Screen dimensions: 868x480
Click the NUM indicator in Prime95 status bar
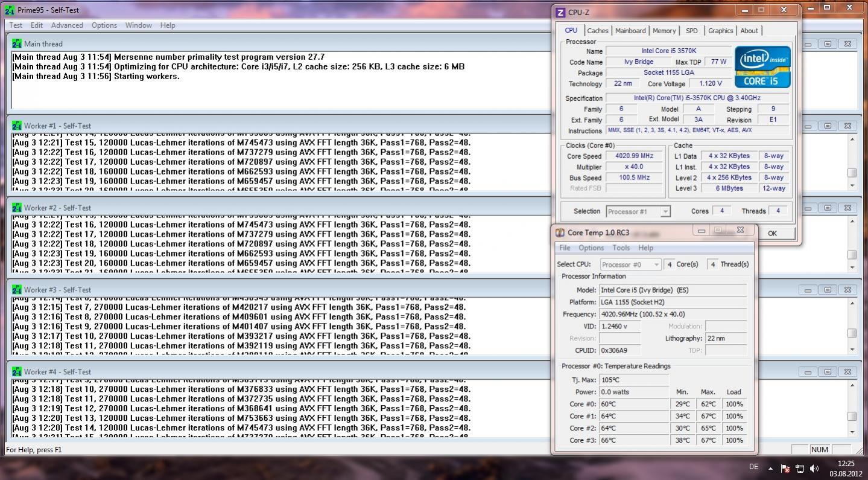(x=820, y=450)
